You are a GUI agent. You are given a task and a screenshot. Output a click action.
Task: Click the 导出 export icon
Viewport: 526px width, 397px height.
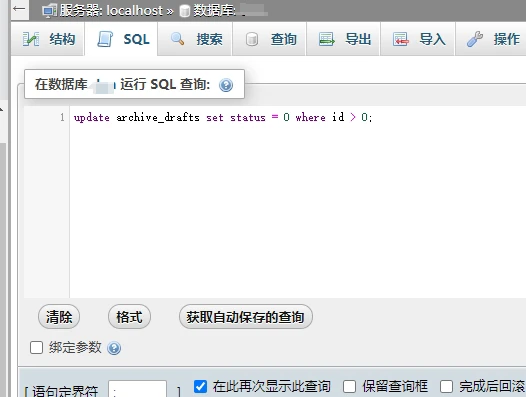click(x=326, y=39)
